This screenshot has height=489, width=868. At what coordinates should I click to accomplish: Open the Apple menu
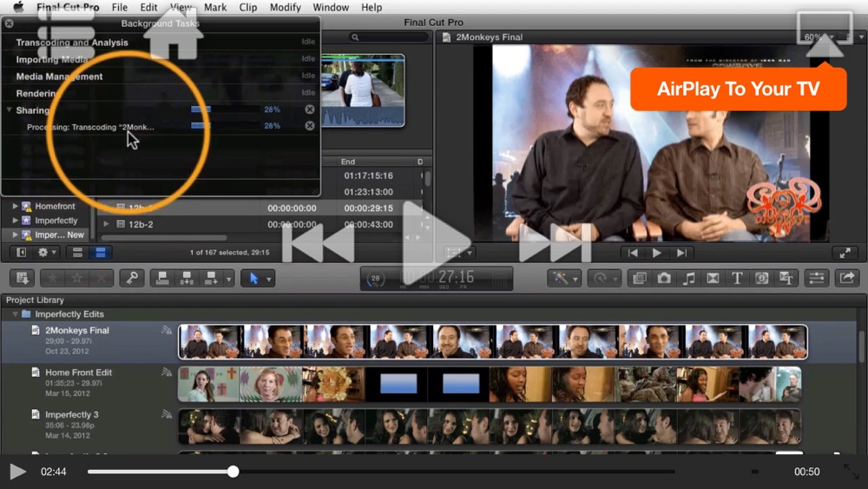(18, 7)
